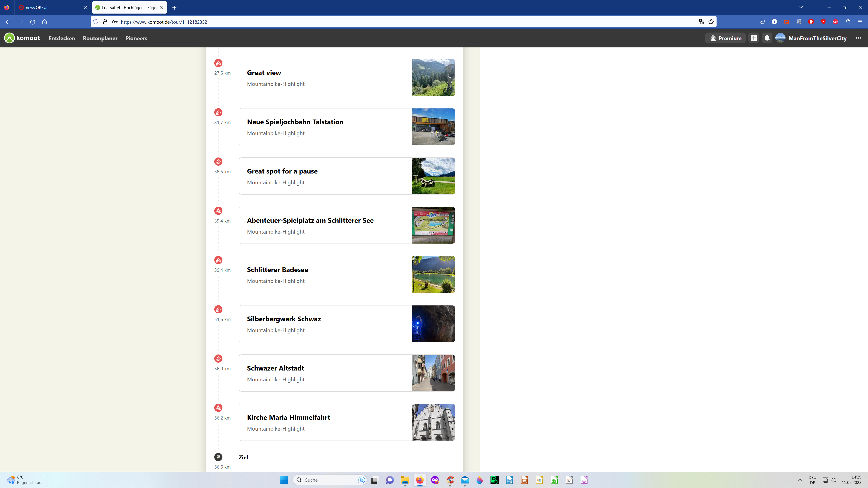Open the volume control in system tray
This screenshot has height=488, width=868.
click(834, 480)
